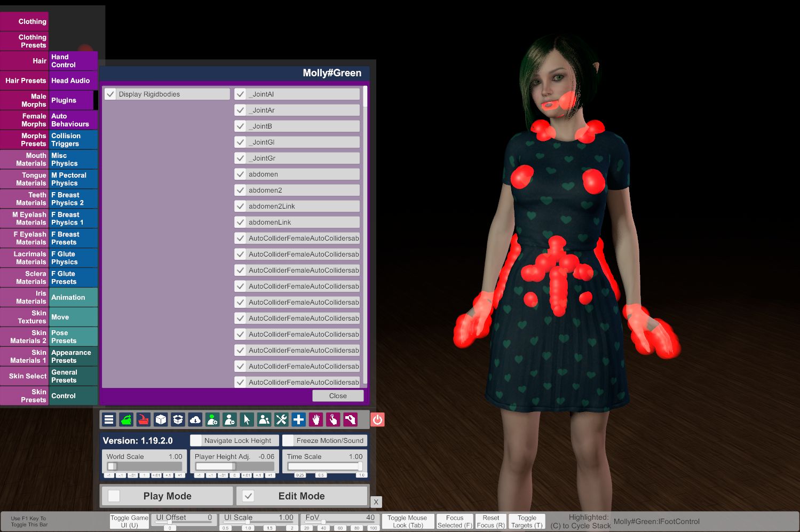Click the red Save Scene icon
Image resolution: width=800 pixels, height=532 pixels.
point(143,419)
